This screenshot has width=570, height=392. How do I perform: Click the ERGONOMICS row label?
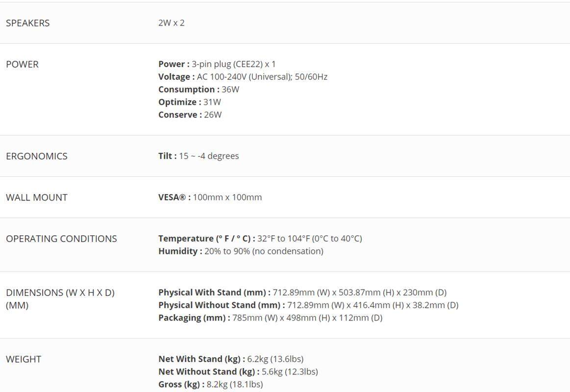[x=37, y=156]
